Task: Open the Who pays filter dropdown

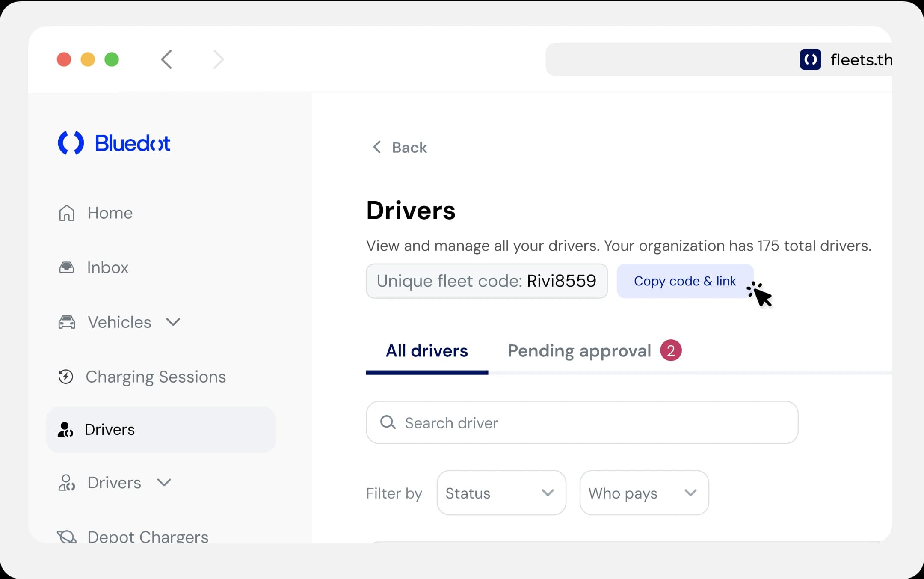Action: (x=644, y=493)
